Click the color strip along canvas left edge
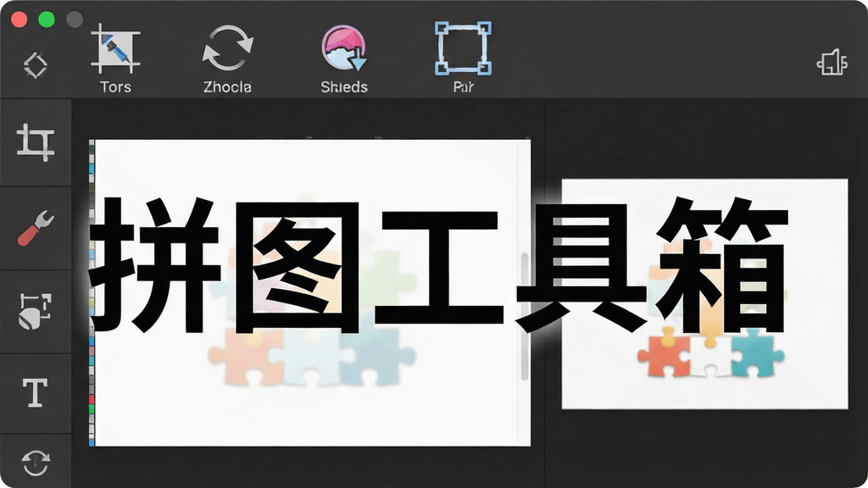Screen dimensions: 868x488 pos(92,292)
